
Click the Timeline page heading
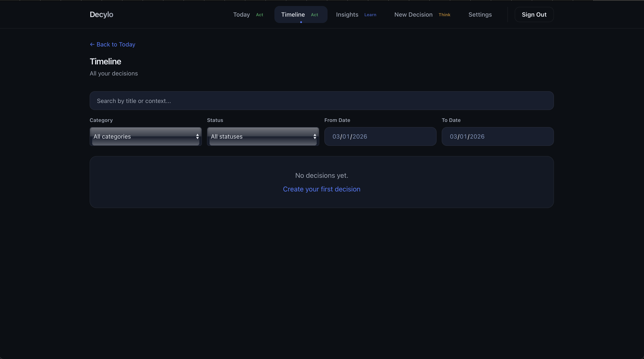click(105, 61)
